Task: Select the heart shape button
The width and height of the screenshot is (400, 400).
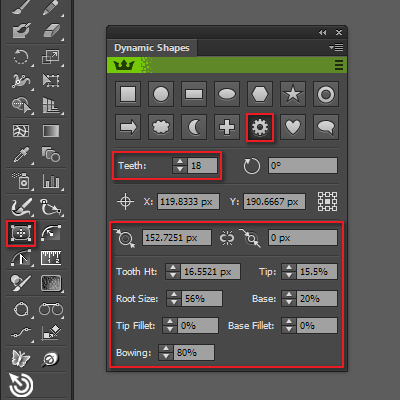Action: 293,127
